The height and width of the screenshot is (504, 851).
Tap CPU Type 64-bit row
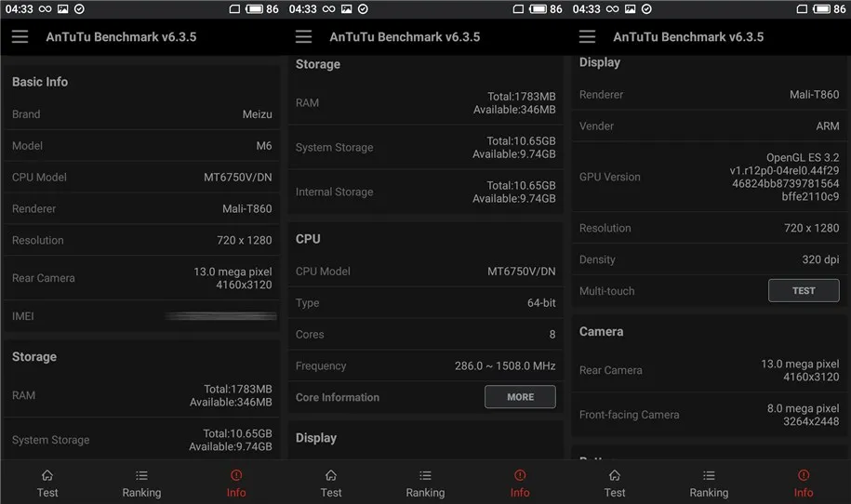426,303
